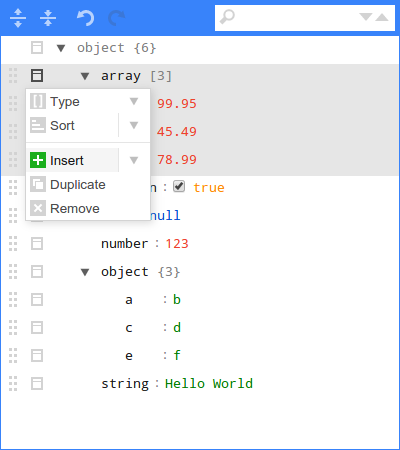Viewport: 400px width, 450px height.
Task: Click the redo icon
Action: (x=117, y=18)
